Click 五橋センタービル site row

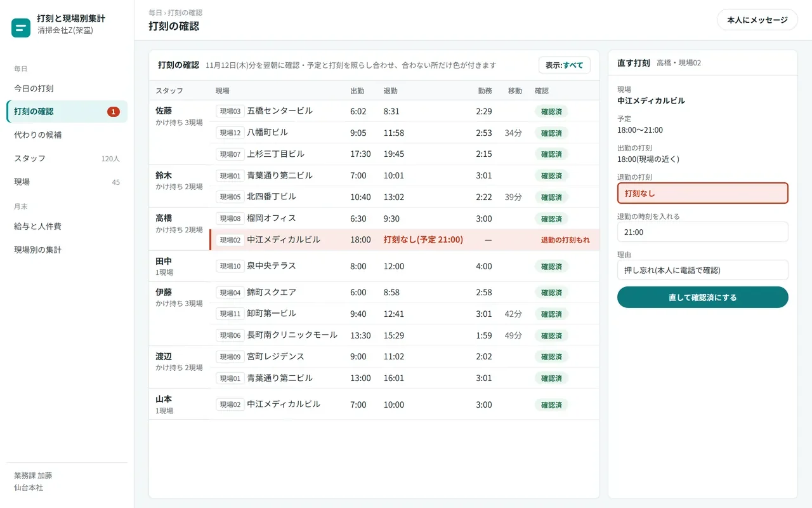[405, 111]
